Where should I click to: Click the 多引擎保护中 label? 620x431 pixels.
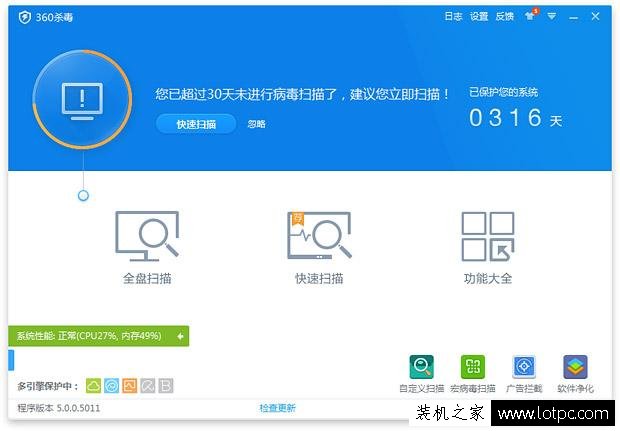pos(48,386)
